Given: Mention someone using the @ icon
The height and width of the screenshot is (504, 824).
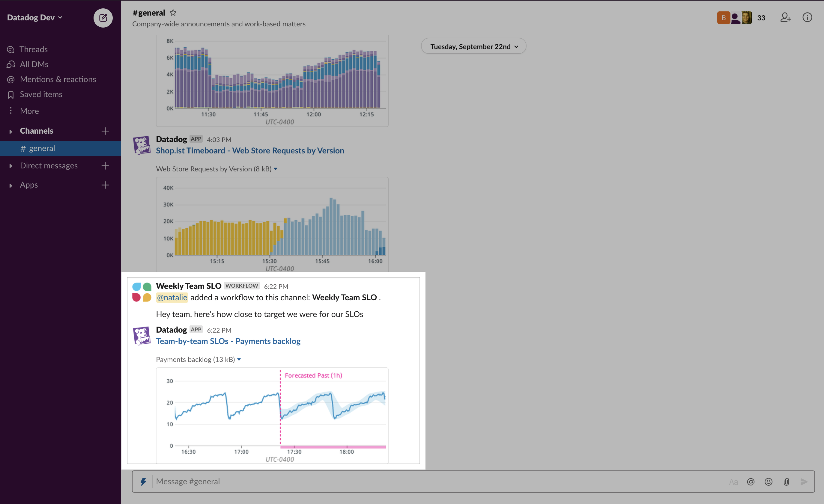Looking at the screenshot, I should [751, 481].
